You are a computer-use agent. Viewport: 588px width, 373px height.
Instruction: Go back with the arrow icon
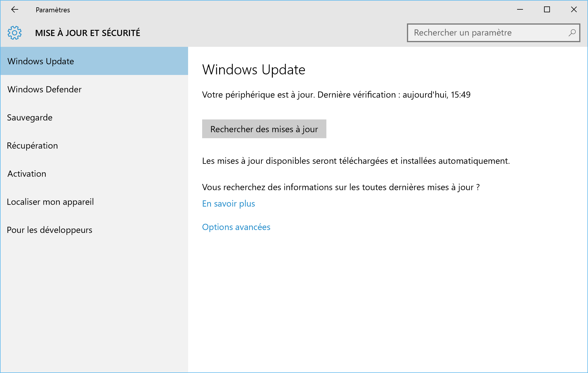click(x=15, y=10)
